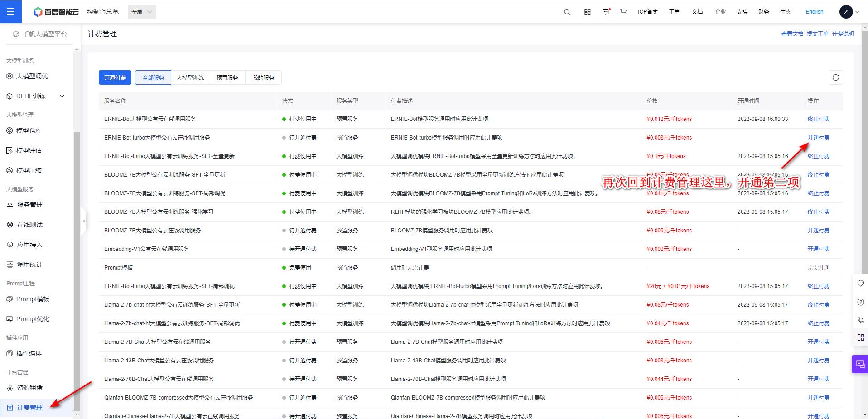Viewport: 868px width, 419px height.
Task: Click 开通付费 link for ERNIE-Bot-turbo online service
Action: [818, 138]
